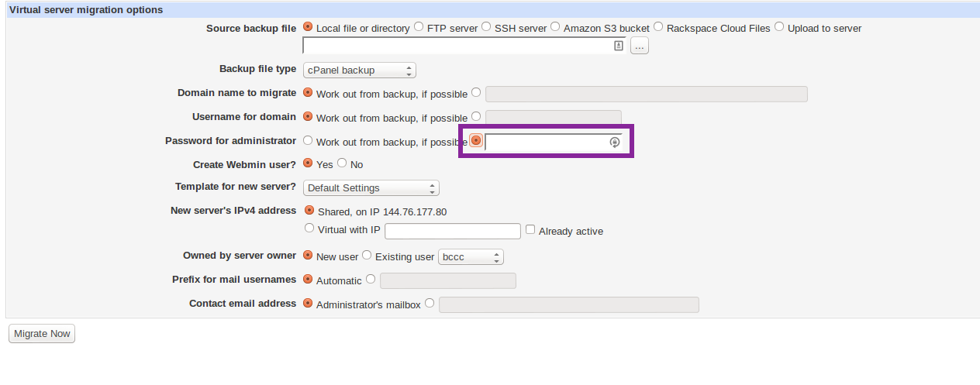This screenshot has width=980, height=385.
Task: Click the autofill icon in backup path field
Action: point(619,46)
